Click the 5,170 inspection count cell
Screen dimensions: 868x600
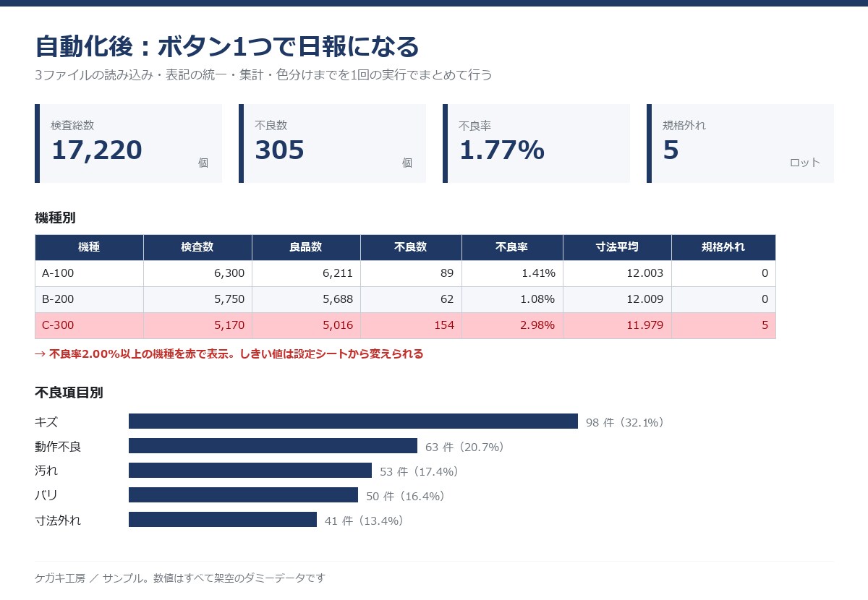tap(197, 325)
